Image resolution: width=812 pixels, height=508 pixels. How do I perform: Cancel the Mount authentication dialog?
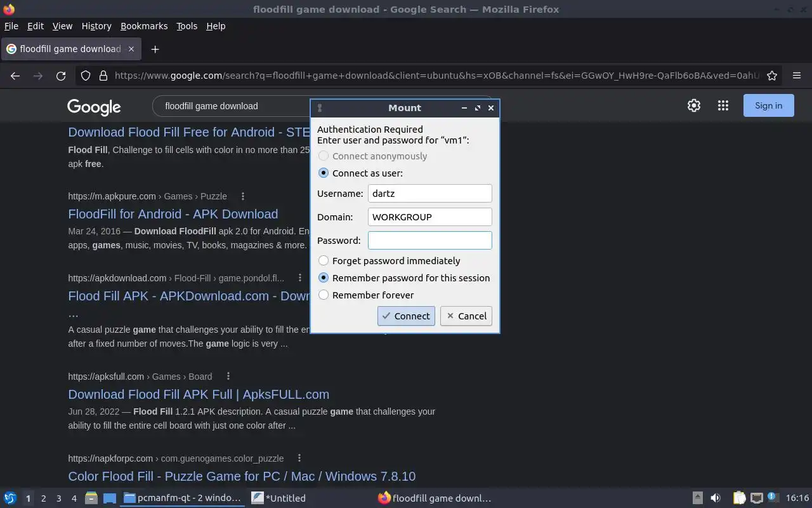pyautogui.click(x=466, y=316)
